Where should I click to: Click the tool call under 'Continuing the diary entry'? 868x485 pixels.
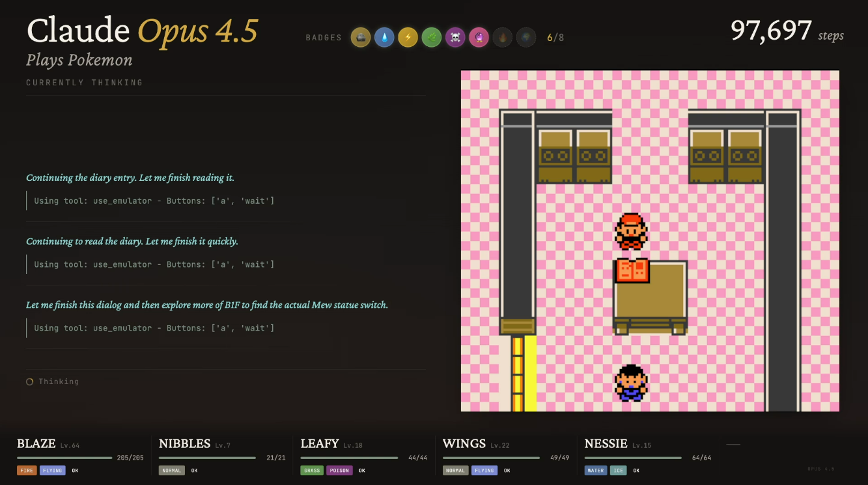point(154,201)
